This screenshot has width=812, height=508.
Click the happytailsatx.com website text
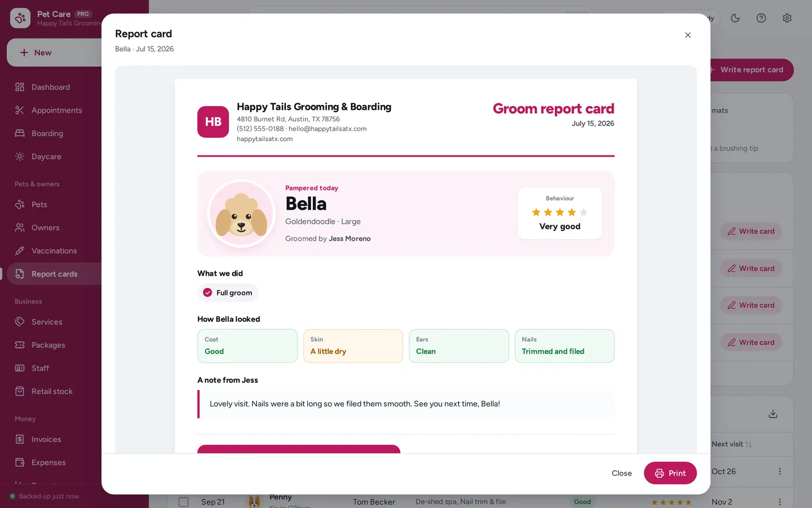[x=264, y=139]
